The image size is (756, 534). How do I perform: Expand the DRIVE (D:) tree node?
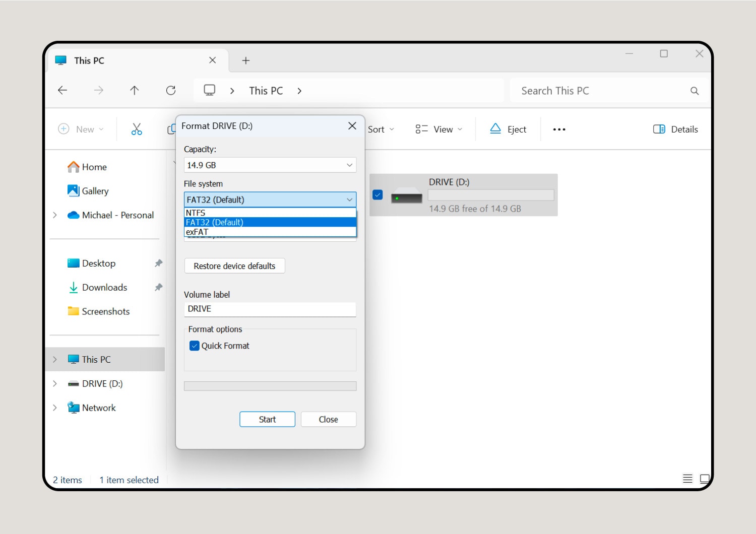click(55, 383)
